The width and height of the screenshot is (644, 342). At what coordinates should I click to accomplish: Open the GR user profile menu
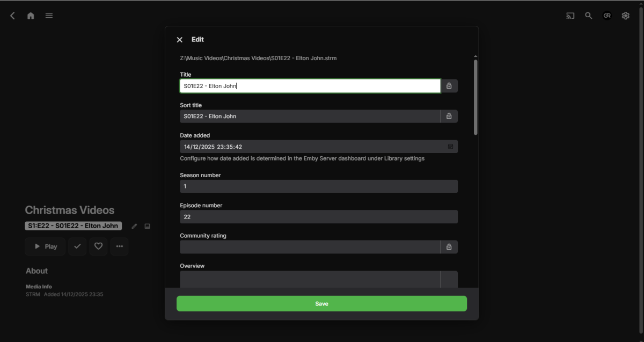pos(607,16)
